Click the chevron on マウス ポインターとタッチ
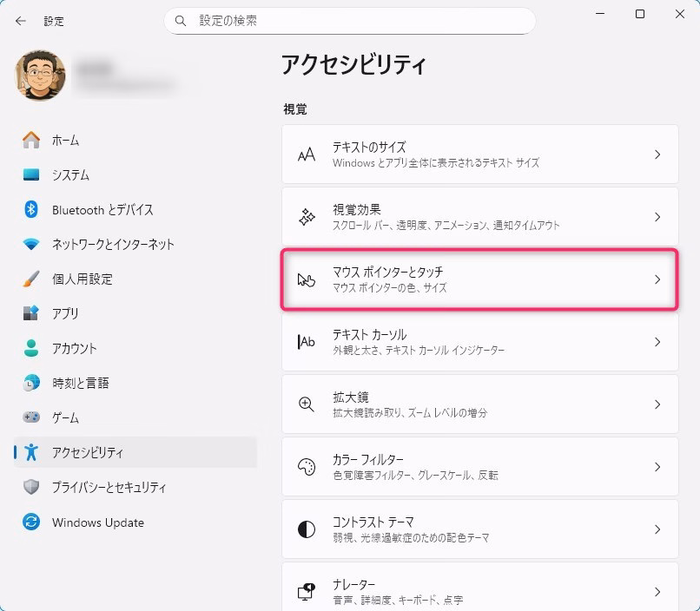Viewport: 700px width, 611px height. [x=657, y=279]
